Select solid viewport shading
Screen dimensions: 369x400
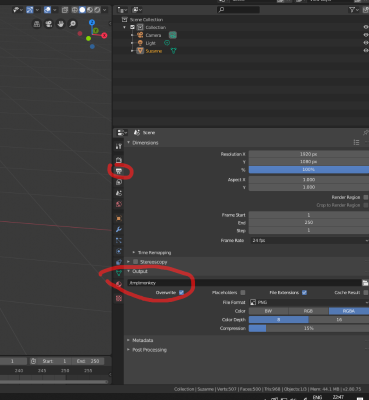(82, 10)
